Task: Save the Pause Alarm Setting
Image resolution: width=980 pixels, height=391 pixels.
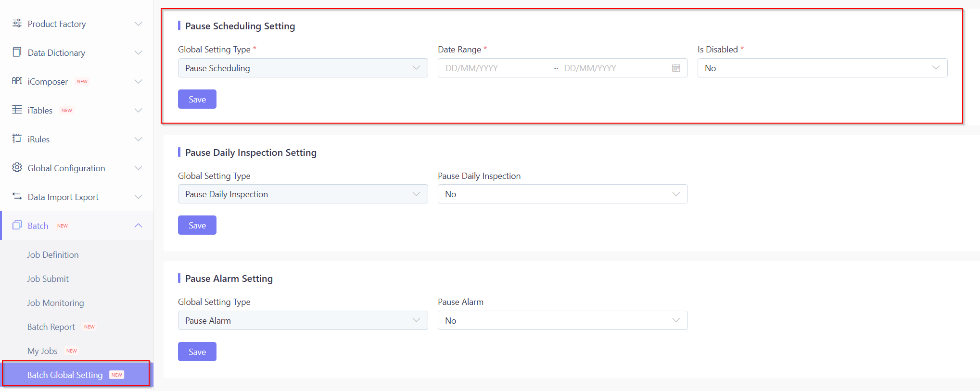Action: click(x=197, y=352)
